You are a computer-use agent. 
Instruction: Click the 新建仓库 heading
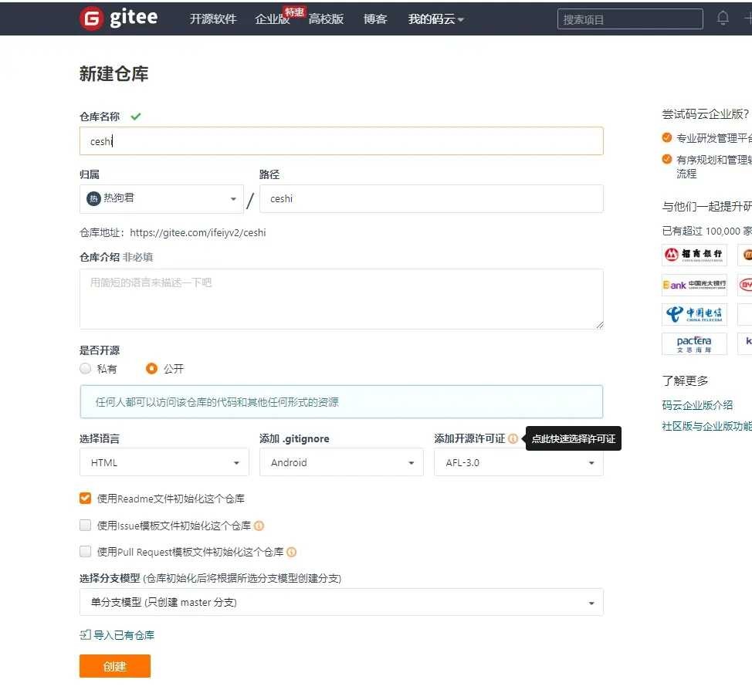114,74
